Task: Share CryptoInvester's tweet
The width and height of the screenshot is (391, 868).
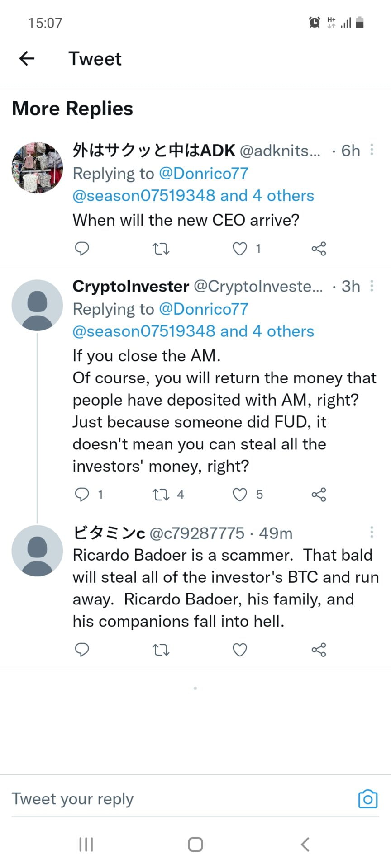Action: pyautogui.click(x=319, y=495)
